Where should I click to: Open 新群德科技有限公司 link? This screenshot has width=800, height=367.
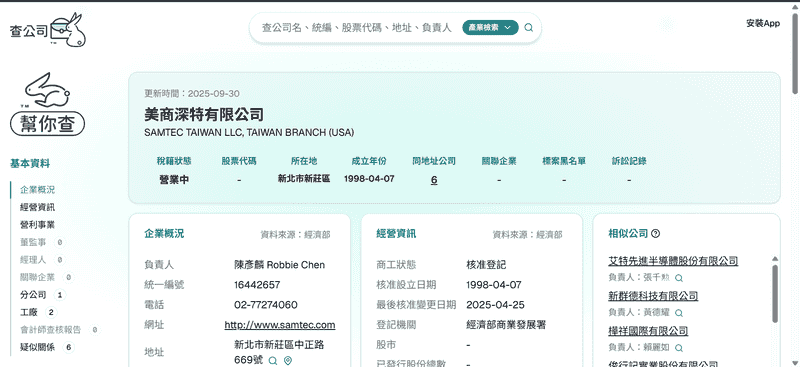coord(653,296)
